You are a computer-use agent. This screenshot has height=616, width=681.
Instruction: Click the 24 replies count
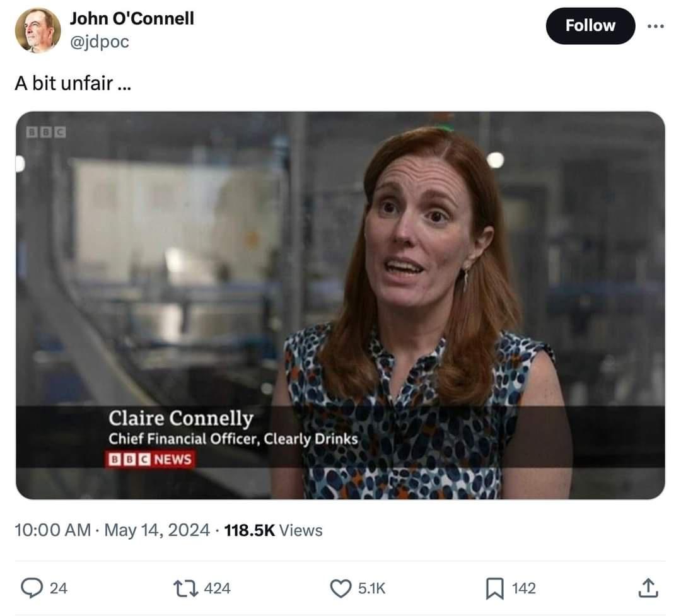(x=58, y=588)
